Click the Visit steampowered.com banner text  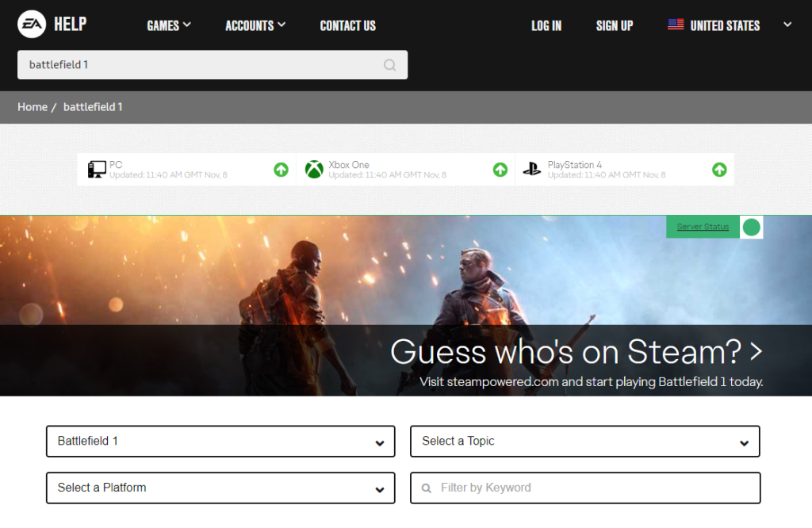pos(591,382)
